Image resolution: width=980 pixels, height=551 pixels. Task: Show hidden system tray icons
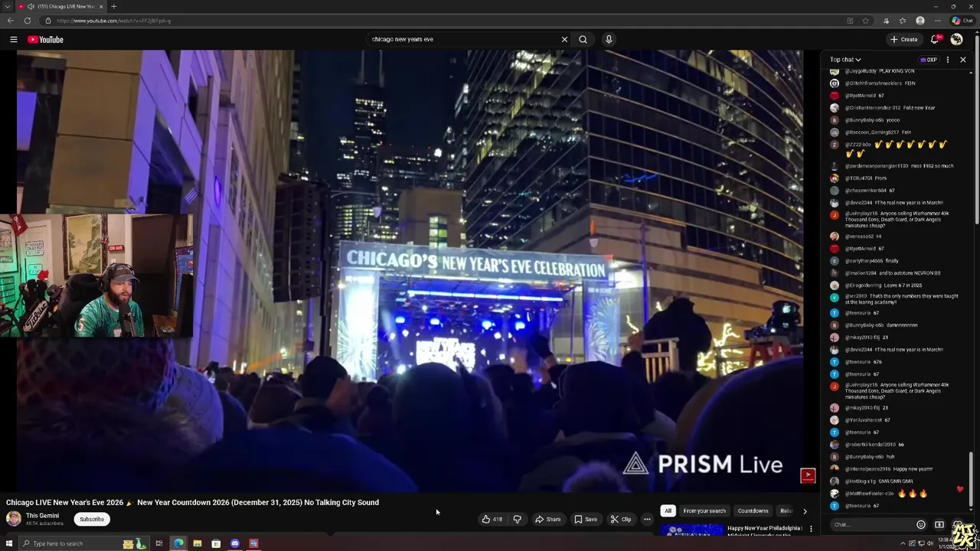coord(903,543)
